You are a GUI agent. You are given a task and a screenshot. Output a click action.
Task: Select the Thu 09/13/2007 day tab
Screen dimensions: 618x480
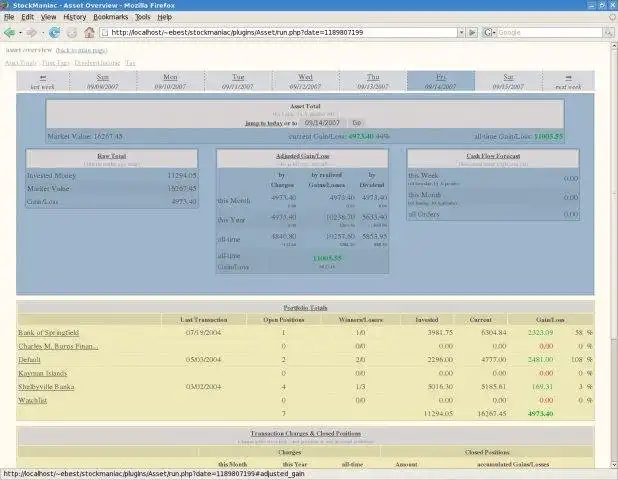[x=373, y=81]
